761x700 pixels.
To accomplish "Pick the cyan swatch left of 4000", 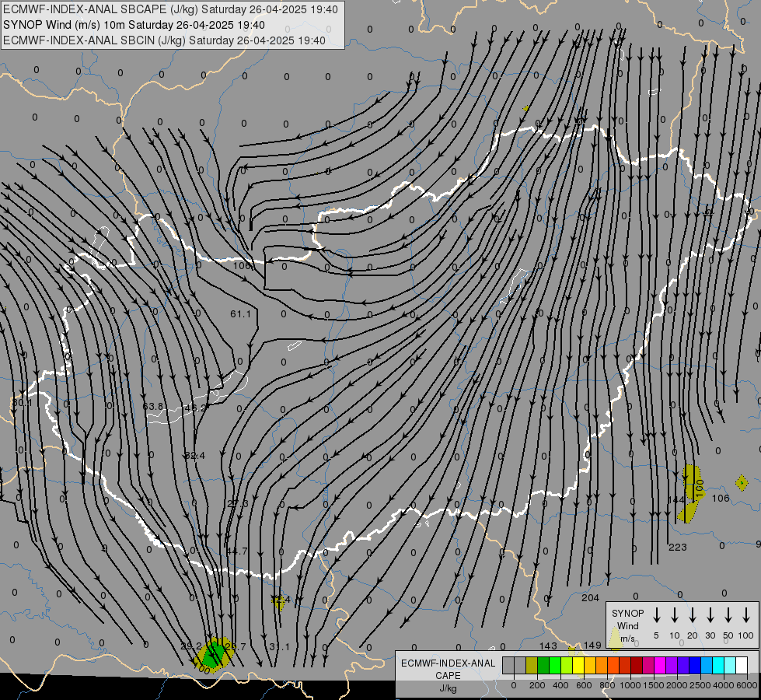I will (x=717, y=666).
